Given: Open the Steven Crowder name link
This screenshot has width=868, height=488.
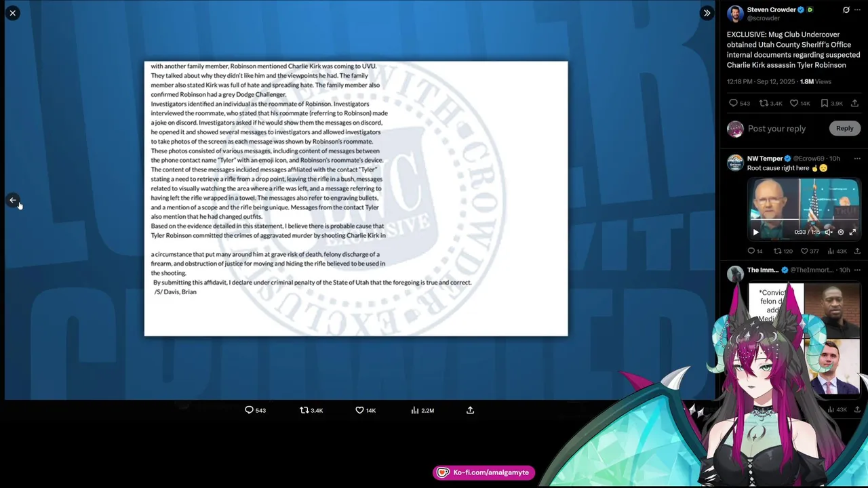Looking at the screenshot, I should click(771, 9).
